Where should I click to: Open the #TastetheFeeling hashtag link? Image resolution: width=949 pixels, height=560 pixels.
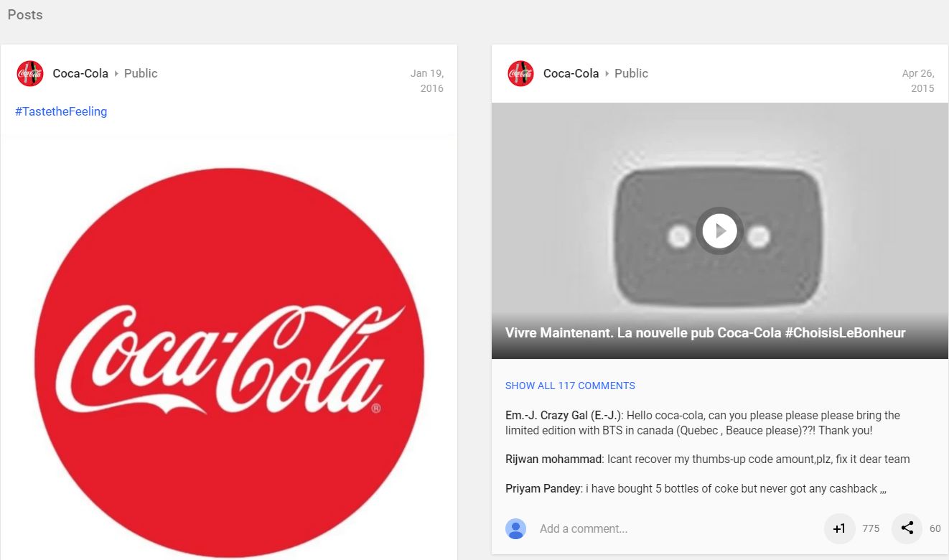point(61,111)
